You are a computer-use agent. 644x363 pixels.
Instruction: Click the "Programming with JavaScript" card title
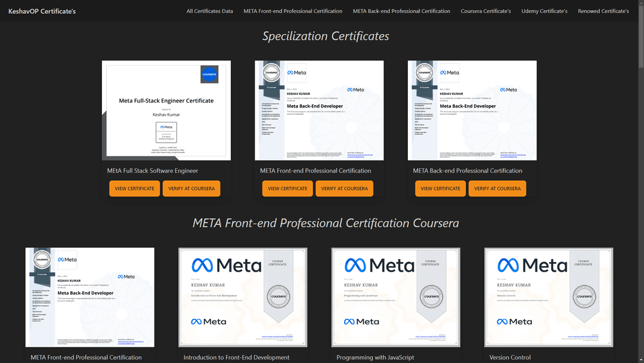click(x=375, y=357)
